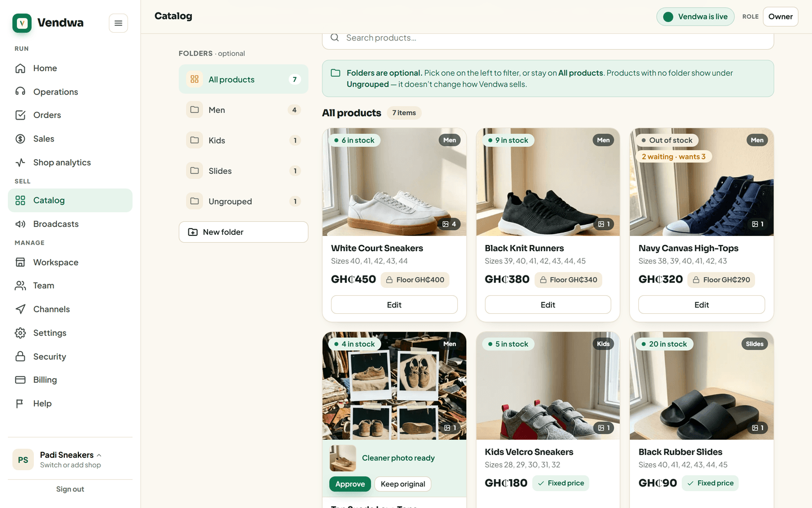Screen dimensions: 812x508
Task: Open White Court Sneakers product photo
Action: pos(394,182)
